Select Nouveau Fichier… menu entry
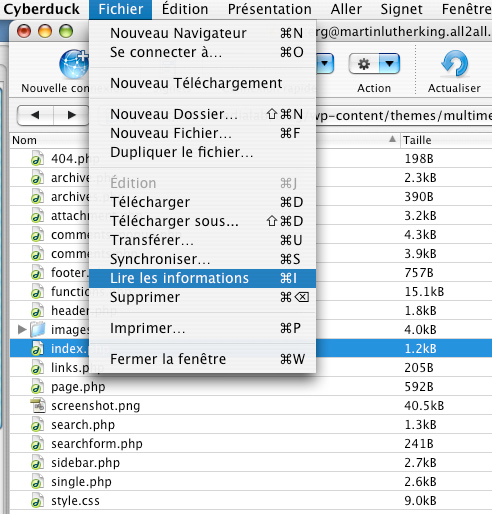The height and width of the screenshot is (514, 492). [202, 133]
